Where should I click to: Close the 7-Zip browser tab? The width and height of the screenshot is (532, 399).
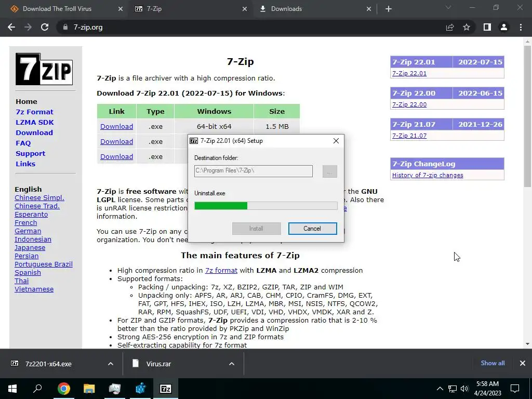[245, 9]
